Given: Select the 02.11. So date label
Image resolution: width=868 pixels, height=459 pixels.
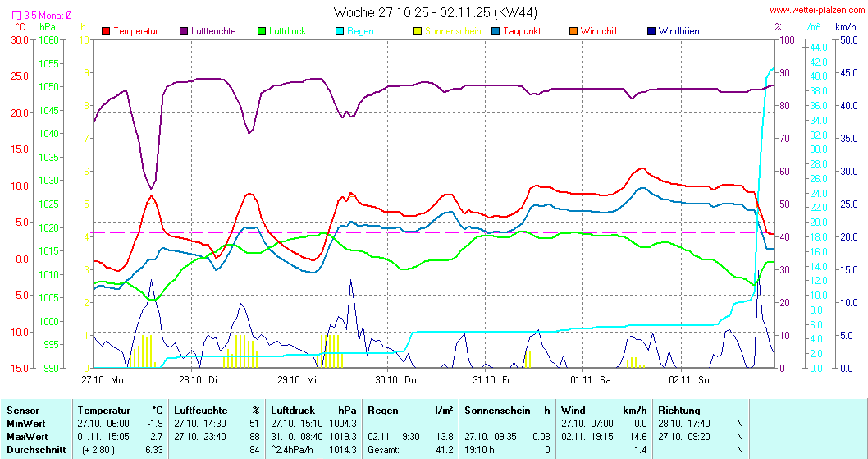Looking at the screenshot, I should point(689,380).
